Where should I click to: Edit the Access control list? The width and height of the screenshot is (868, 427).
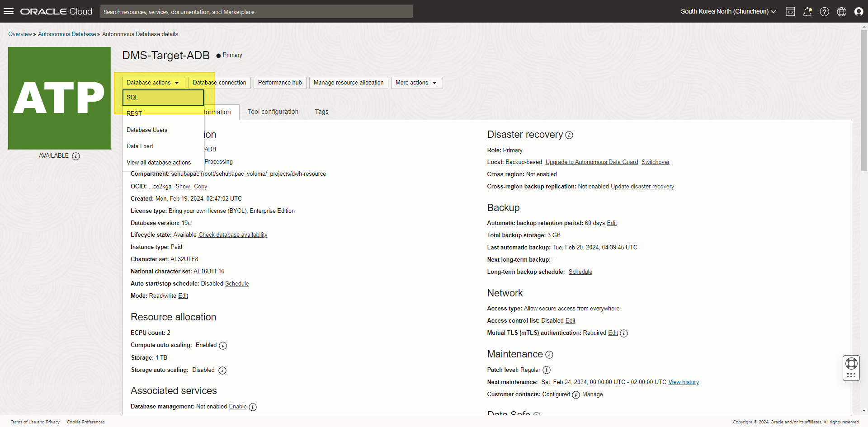tap(571, 321)
